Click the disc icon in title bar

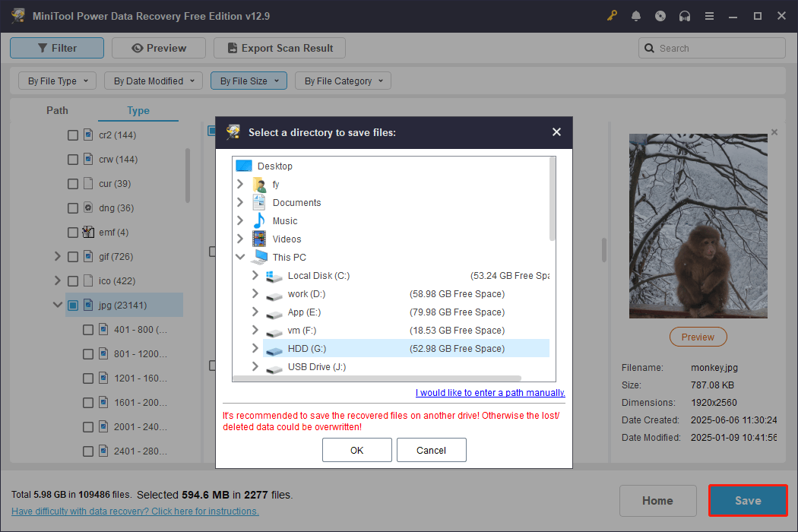point(660,16)
